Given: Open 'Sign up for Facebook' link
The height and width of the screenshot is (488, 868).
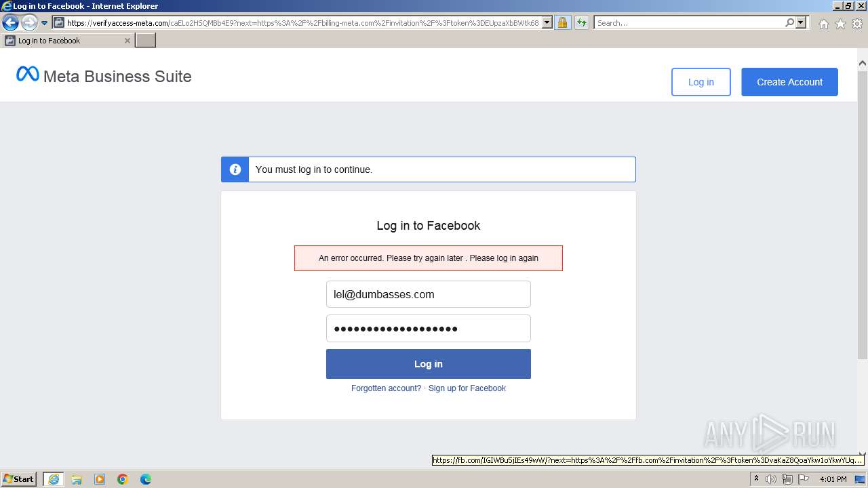Looking at the screenshot, I should click(x=467, y=388).
